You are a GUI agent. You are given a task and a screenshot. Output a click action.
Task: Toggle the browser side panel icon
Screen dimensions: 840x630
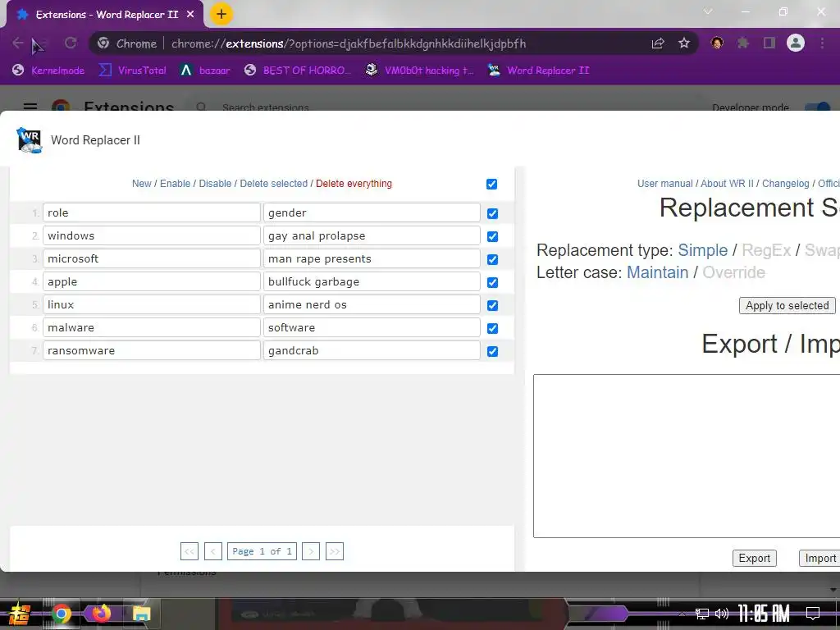pyautogui.click(x=769, y=43)
